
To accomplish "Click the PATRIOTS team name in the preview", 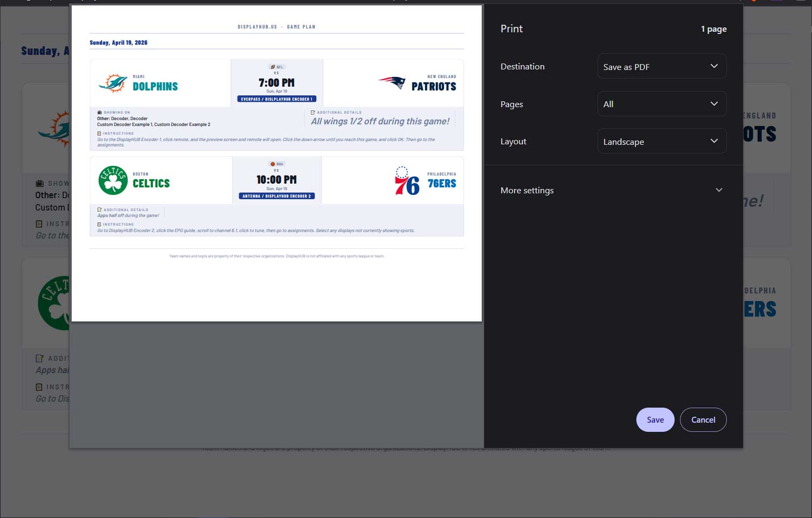I will [434, 86].
